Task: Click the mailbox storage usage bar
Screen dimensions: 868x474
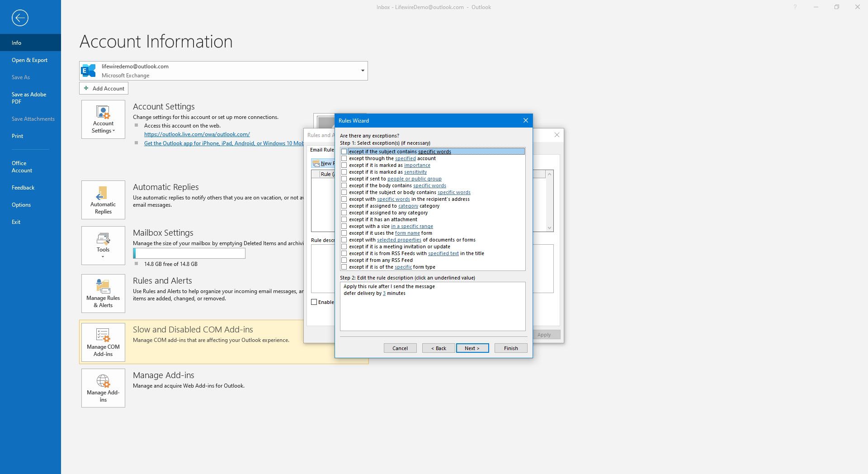Action: (189, 254)
